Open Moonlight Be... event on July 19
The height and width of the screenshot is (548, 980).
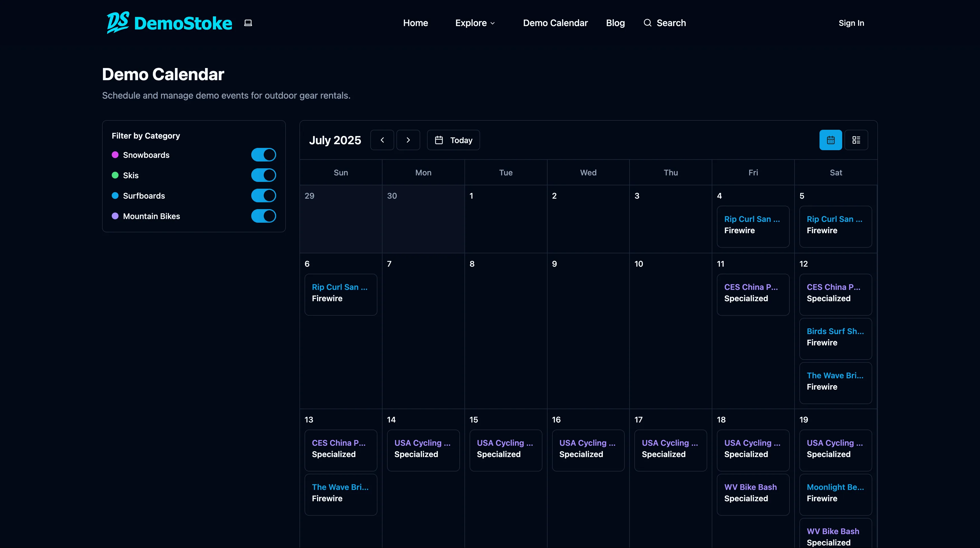pyautogui.click(x=835, y=494)
